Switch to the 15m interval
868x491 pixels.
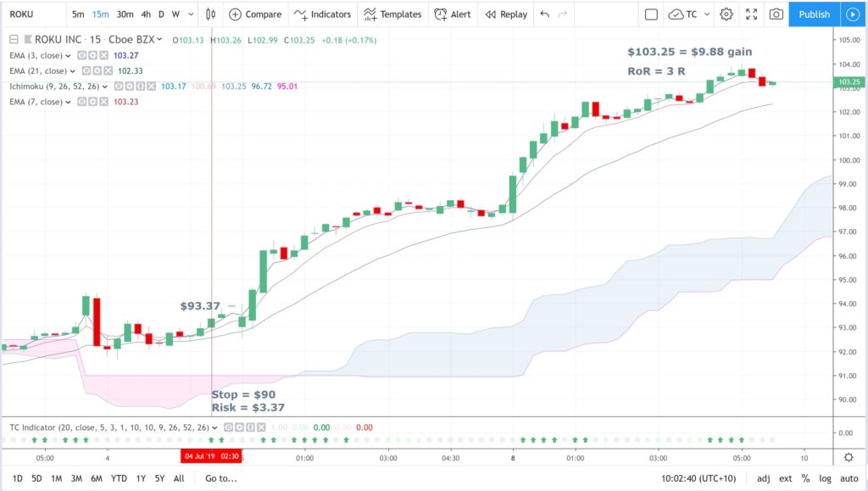pyautogui.click(x=101, y=14)
